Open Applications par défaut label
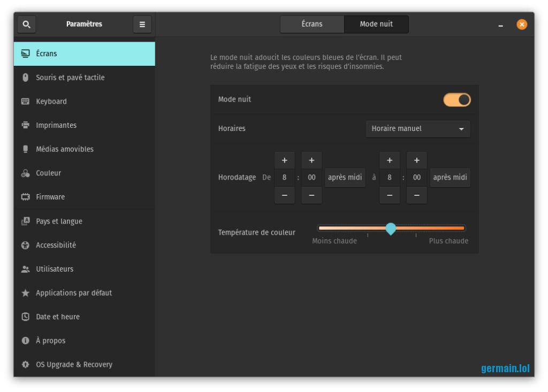The width and height of the screenshot is (548, 392). pyautogui.click(x=74, y=293)
